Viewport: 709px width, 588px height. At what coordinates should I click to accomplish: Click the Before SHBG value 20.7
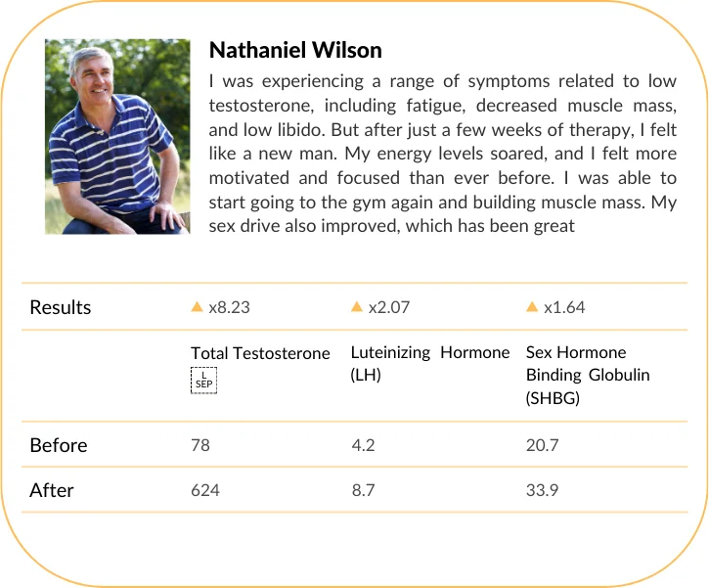[542, 445]
